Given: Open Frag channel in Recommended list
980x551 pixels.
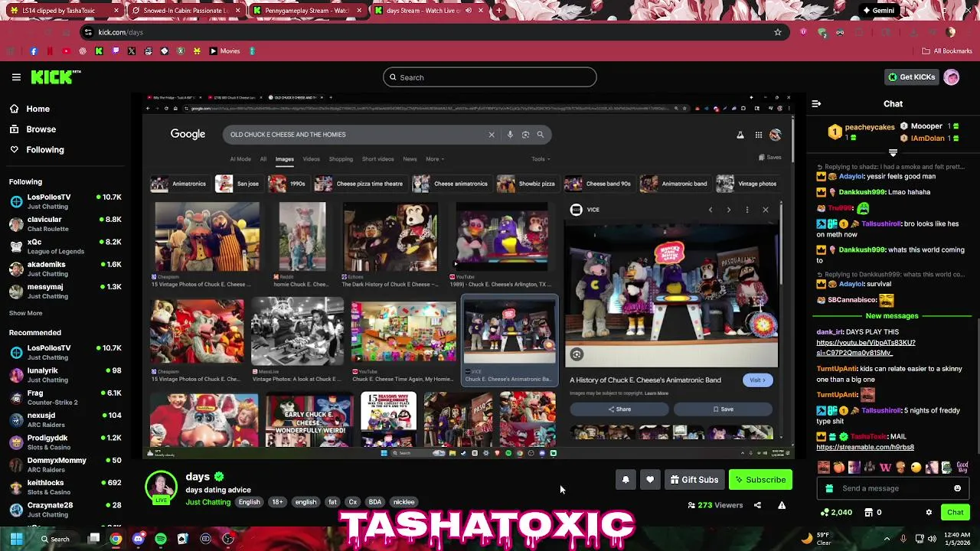Looking at the screenshot, I should click(65, 397).
